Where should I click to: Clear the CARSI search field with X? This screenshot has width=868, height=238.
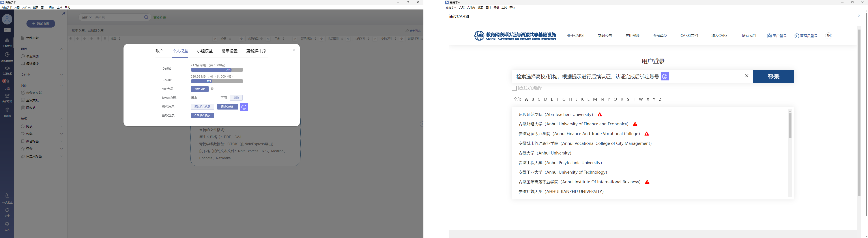tap(746, 76)
